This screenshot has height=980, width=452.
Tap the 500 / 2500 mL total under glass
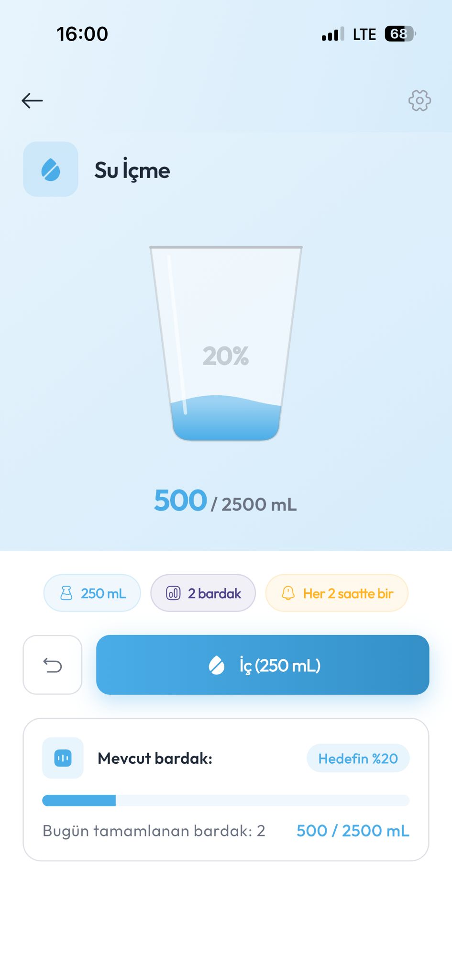225,502
